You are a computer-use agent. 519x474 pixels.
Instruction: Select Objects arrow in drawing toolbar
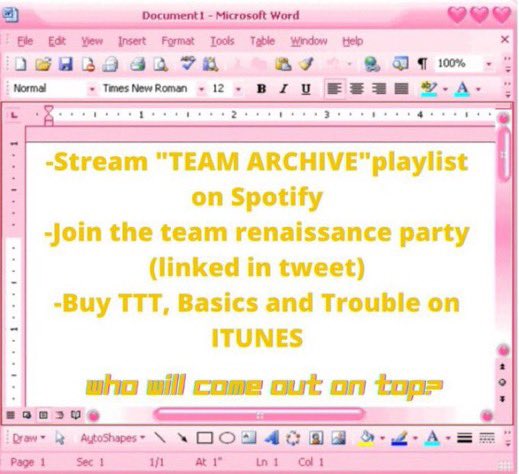[60, 438]
